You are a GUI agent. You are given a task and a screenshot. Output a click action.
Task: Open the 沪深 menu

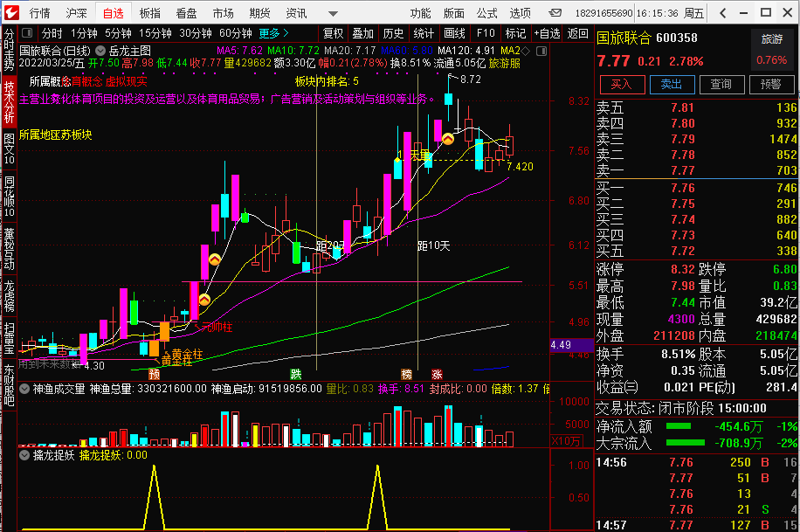[76, 13]
